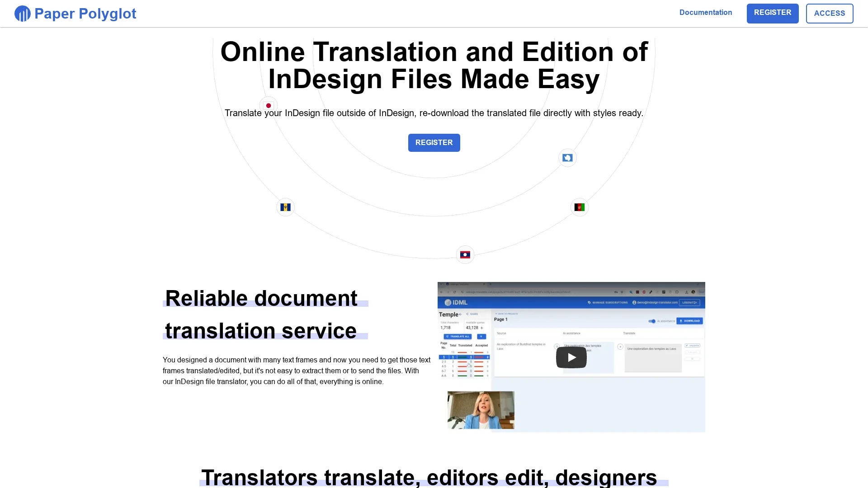Click the IDML logo in the video
This screenshot has width=868, height=488.
click(x=456, y=302)
